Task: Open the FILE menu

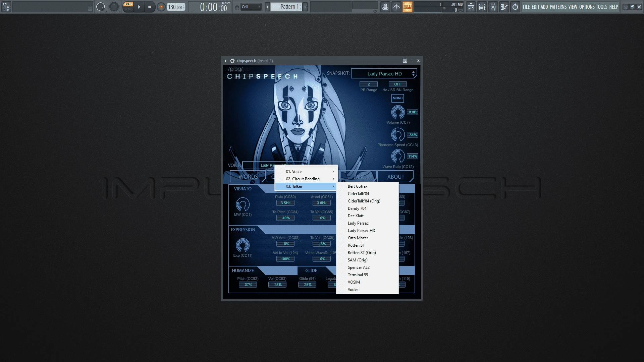Action: pyautogui.click(x=526, y=7)
